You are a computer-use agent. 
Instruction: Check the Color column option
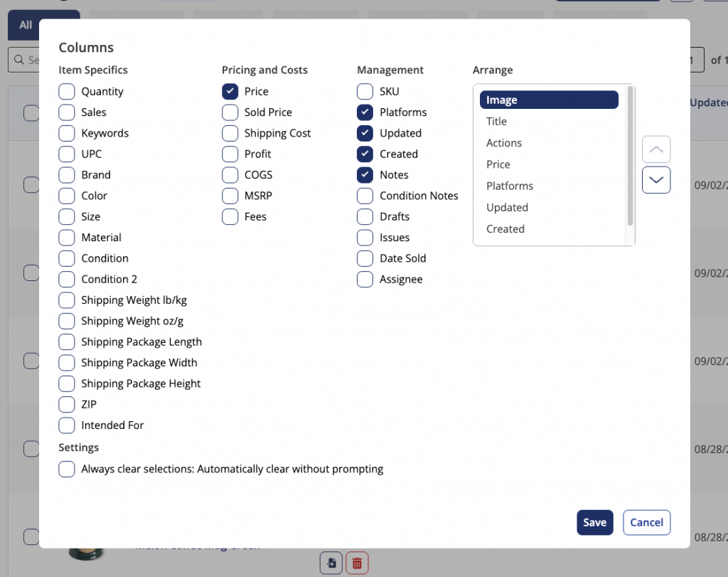(x=67, y=196)
